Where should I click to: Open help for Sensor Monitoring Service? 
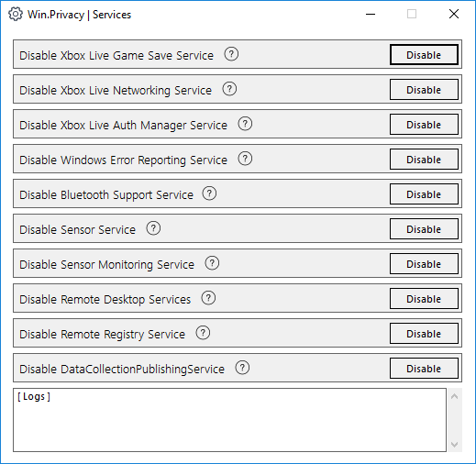click(x=212, y=263)
